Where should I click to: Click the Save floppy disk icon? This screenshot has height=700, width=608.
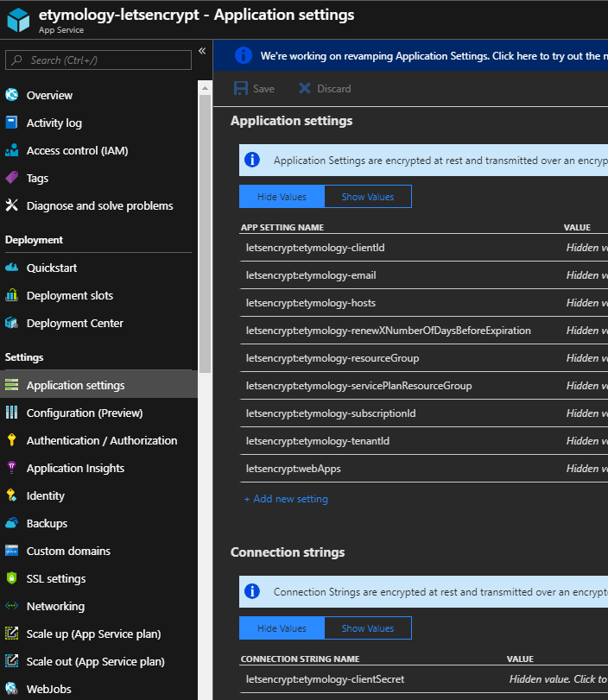[x=241, y=88]
